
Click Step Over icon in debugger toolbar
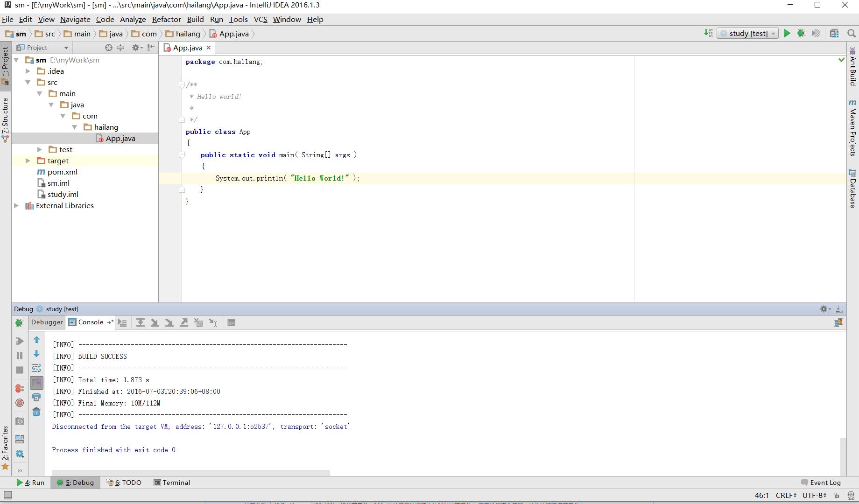click(x=140, y=322)
